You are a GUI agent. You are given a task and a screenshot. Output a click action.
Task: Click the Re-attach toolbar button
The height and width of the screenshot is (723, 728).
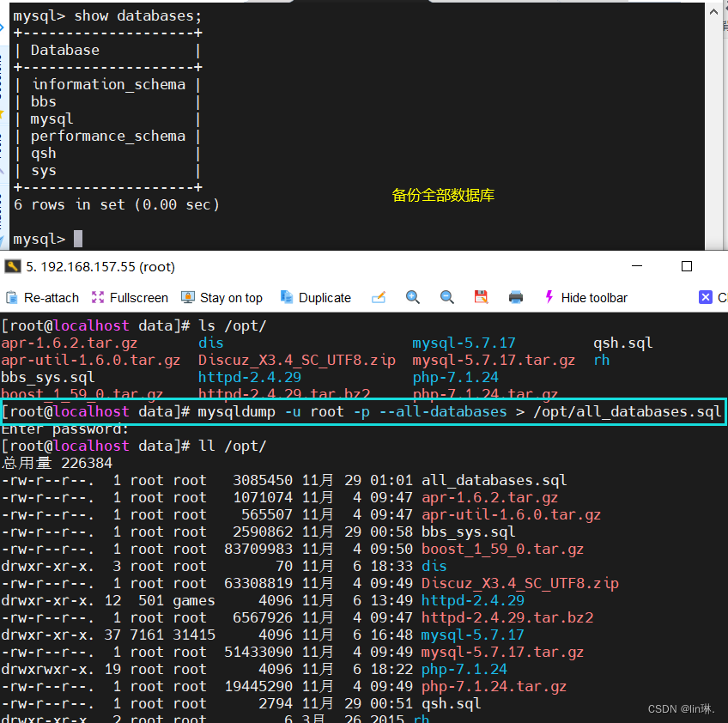click(x=43, y=298)
